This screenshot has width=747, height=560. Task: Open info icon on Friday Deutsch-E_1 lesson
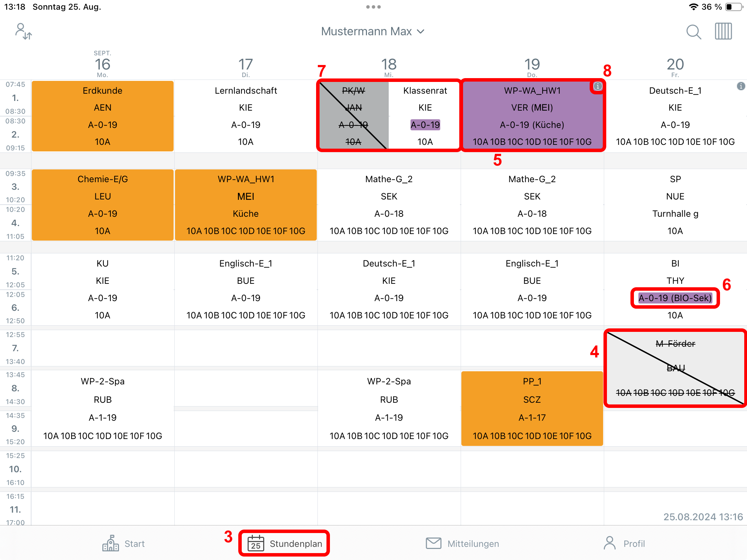741,86
